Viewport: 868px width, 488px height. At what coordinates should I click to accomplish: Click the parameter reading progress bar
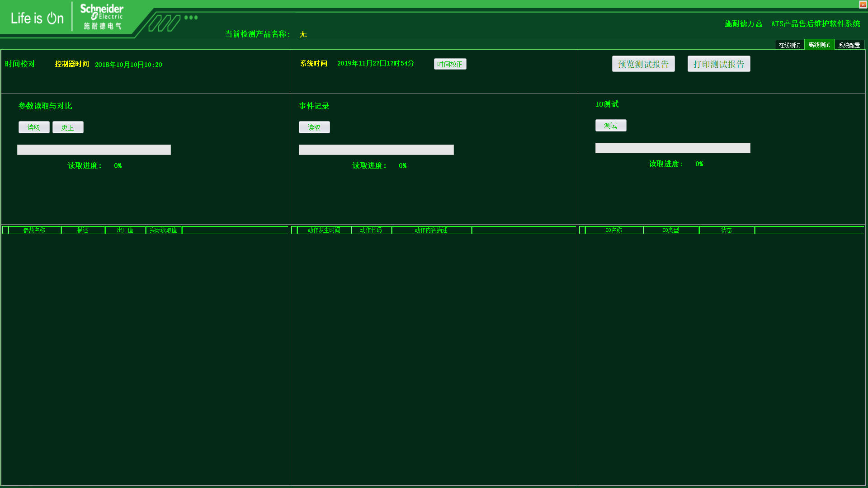(94, 150)
